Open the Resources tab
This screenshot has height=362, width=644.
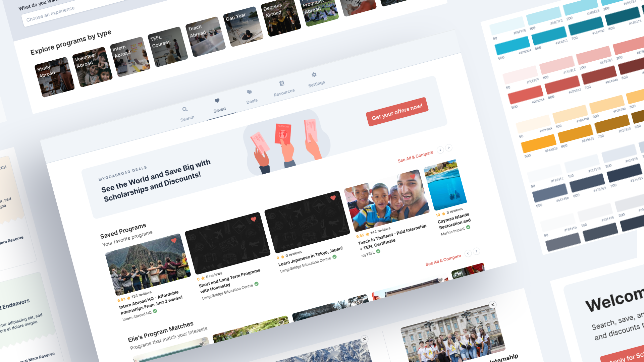(283, 88)
